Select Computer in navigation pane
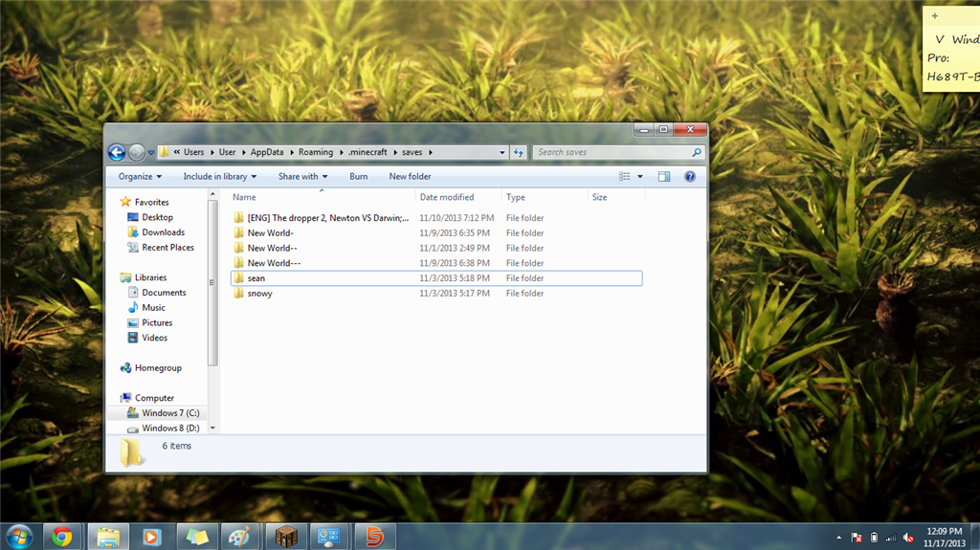 [x=154, y=398]
